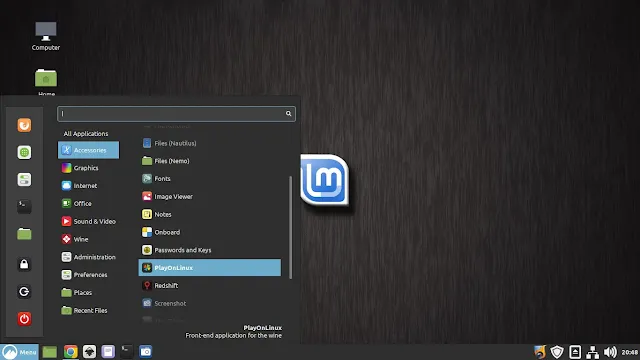
Task: Open Firefox from the menu favorites sidebar
Action: [x=24, y=125]
